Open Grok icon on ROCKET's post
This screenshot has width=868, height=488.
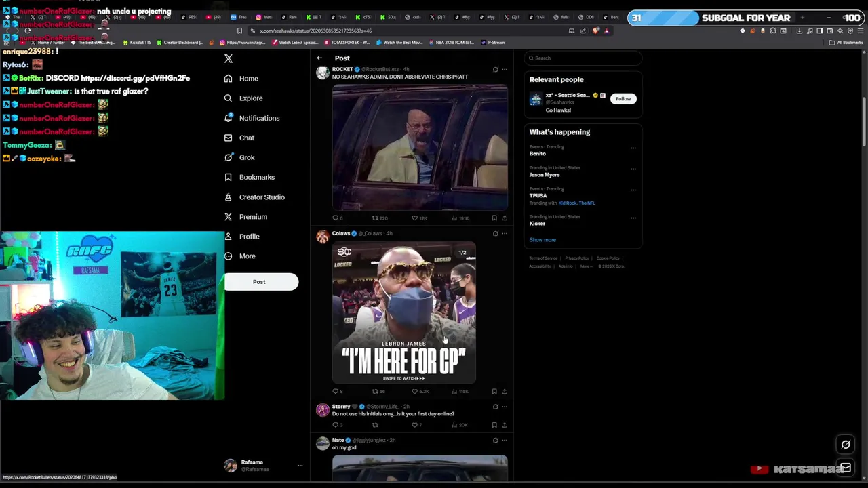click(495, 70)
